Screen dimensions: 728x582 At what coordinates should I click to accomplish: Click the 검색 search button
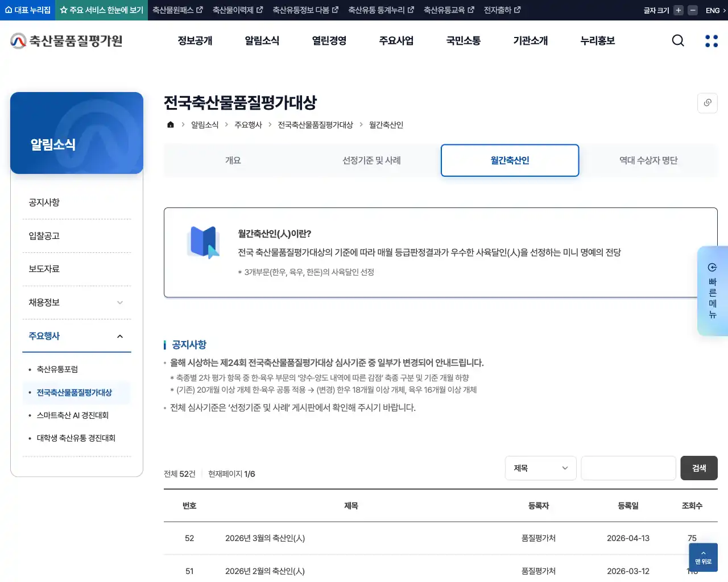[699, 468]
